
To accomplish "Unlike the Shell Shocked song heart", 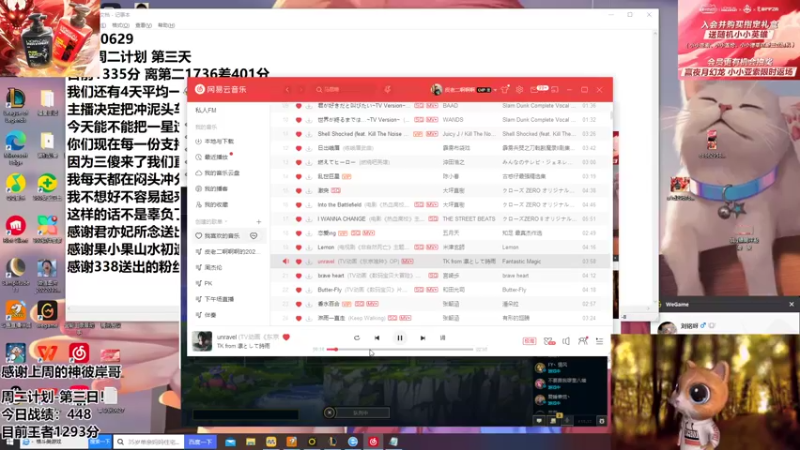I will click(x=298, y=134).
